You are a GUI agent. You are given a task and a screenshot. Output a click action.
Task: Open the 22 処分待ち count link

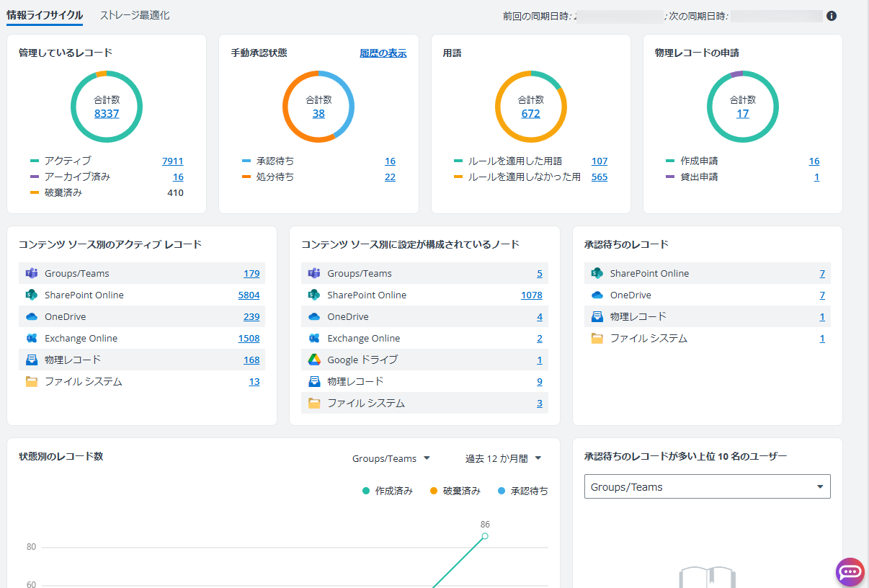coord(390,177)
